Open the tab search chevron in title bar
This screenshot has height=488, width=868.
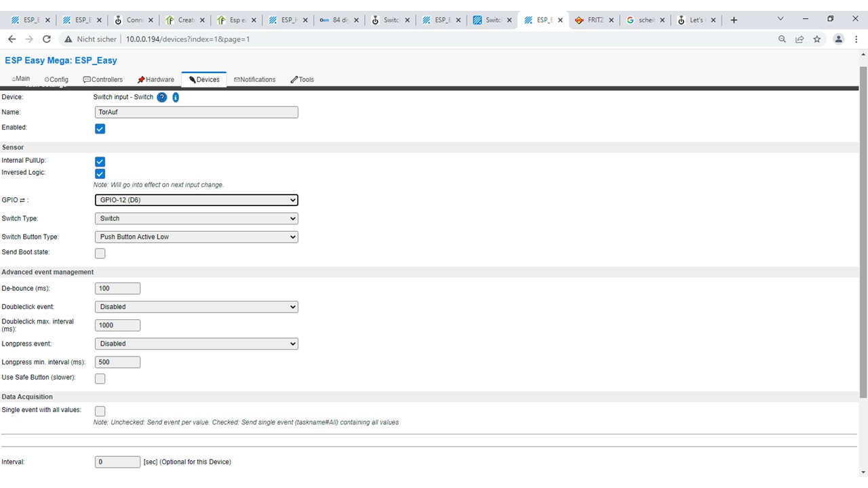(x=781, y=19)
